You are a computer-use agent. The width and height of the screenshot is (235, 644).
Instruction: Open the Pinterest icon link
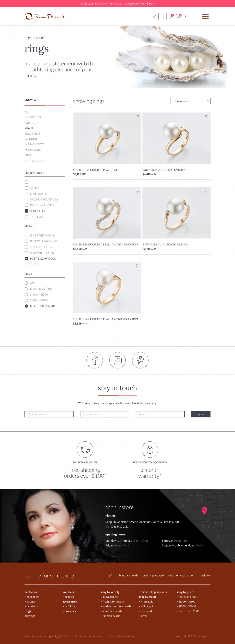coord(140,360)
